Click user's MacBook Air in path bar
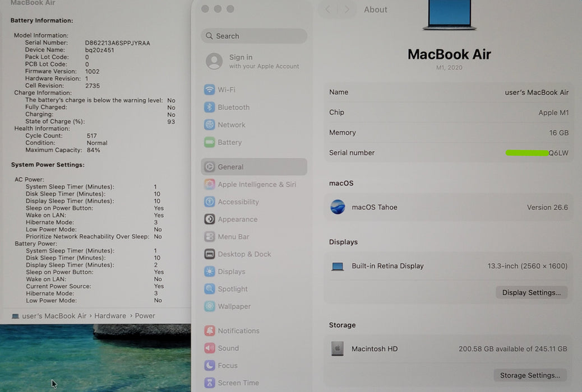Viewport: 582px width, 392px height. [x=54, y=316]
